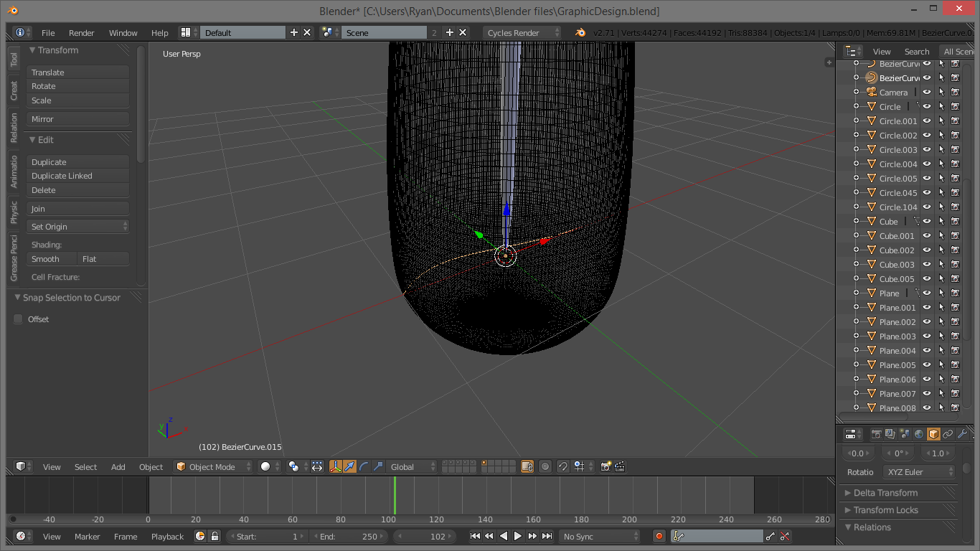Image resolution: width=980 pixels, height=551 pixels.
Task: Open the File menu
Action: [48, 33]
